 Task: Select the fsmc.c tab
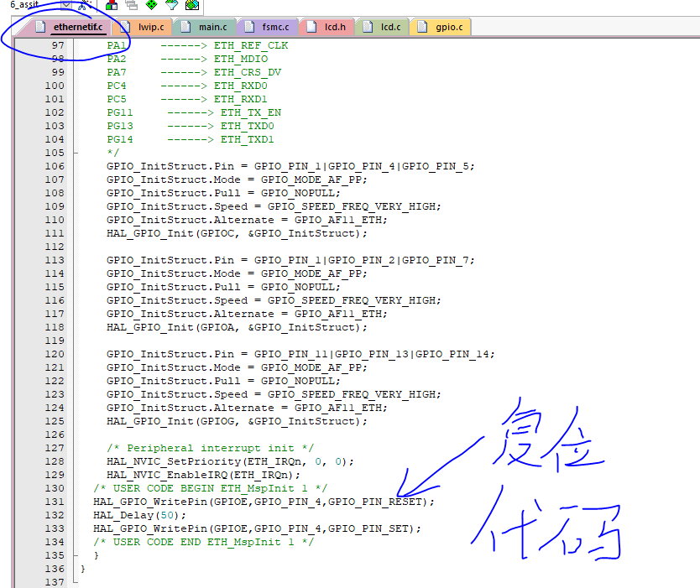[268, 27]
